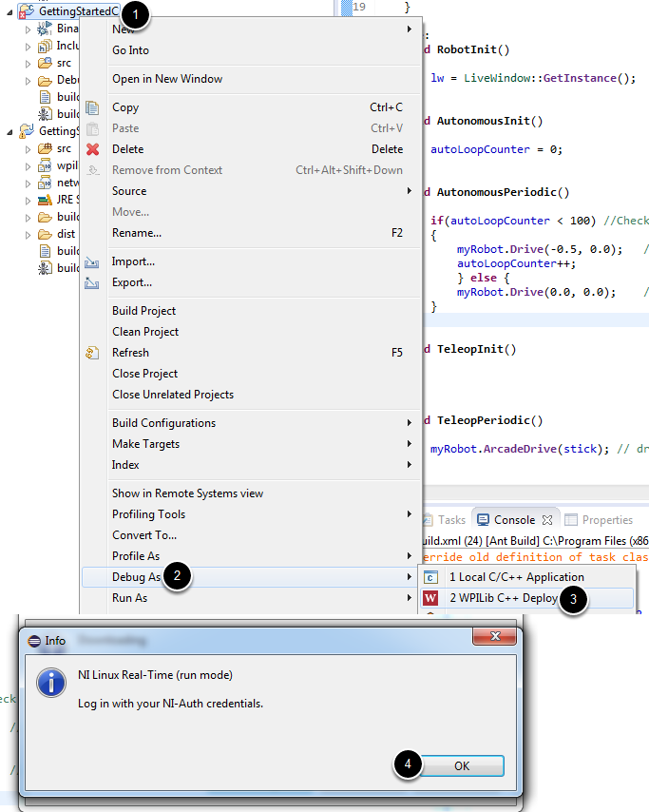Choose Refresh from context menu
The image size is (649, 812).
coord(251,353)
